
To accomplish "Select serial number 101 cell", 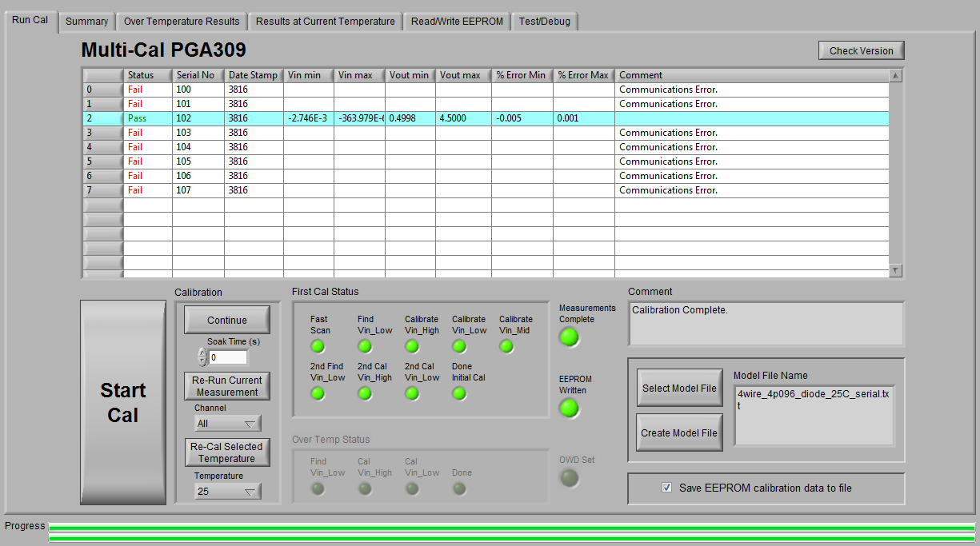I will click(x=198, y=104).
